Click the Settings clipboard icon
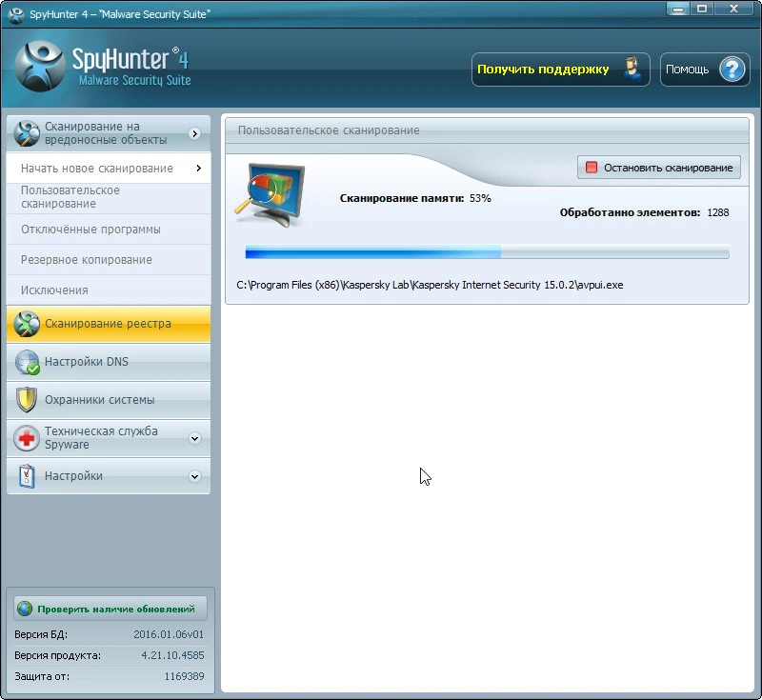This screenshot has height=700, width=762. click(x=27, y=476)
